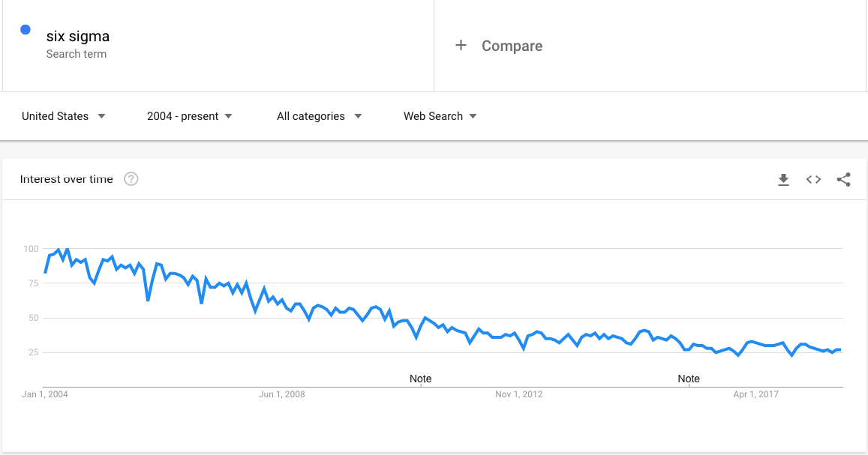Download the interest over time data
Image resolution: width=868 pixels, height=455 pixels.
click(x=783, y=180)
